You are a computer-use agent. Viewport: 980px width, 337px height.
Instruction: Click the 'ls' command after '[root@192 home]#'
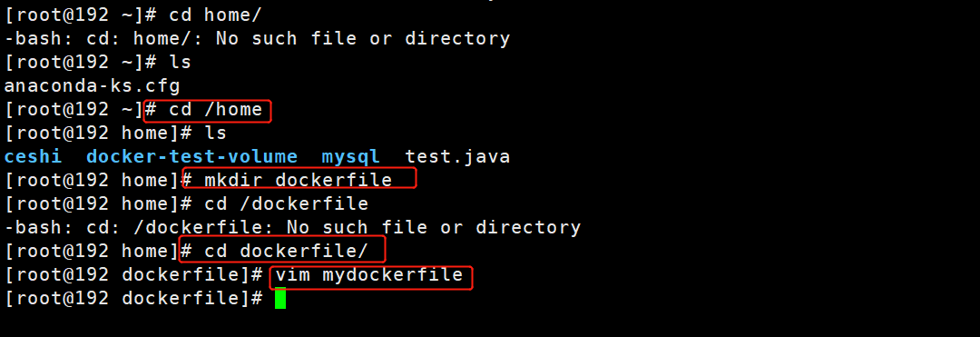click(x=215, y=133)
